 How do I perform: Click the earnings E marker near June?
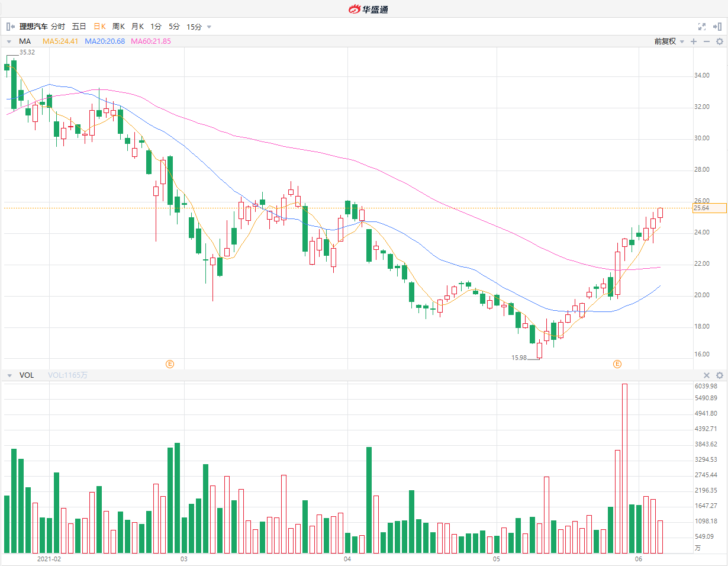tap(617, 364)
